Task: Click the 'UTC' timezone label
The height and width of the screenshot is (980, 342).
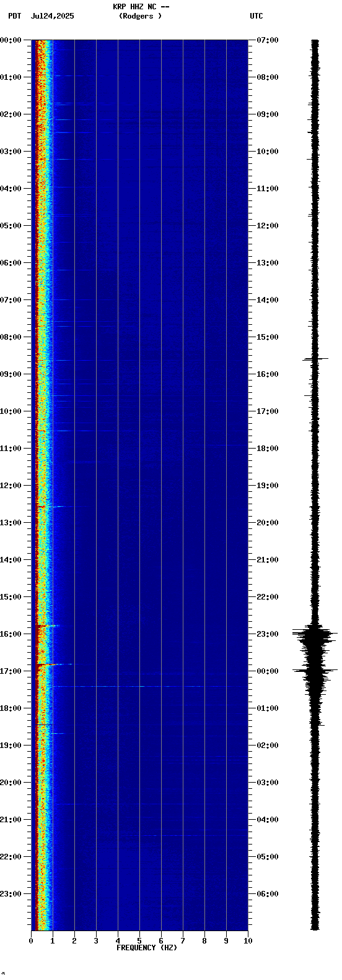Action: click(256, 16)
